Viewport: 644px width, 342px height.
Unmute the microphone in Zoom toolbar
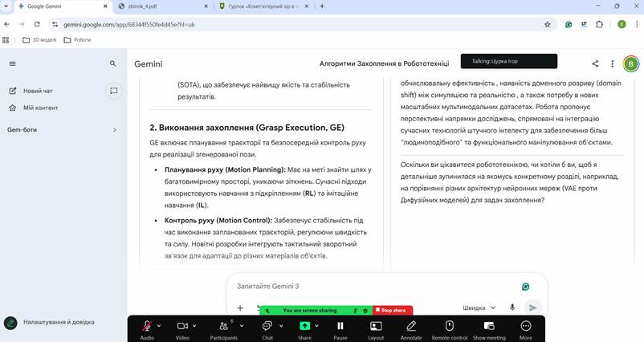147,326
